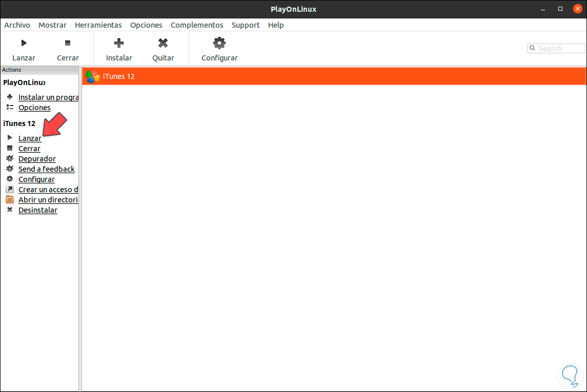
Task: Open the Support menu
Action: (x=246, y=25)
